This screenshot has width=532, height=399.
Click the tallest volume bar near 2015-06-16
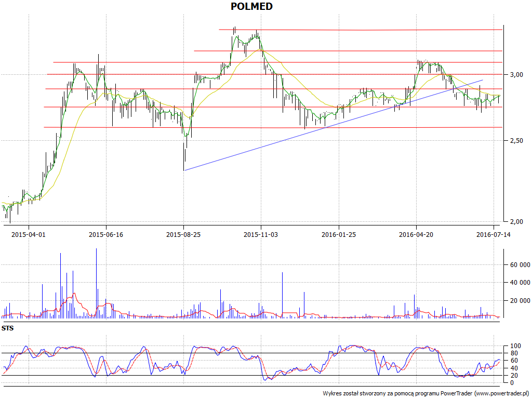click(x=96, y=283)
